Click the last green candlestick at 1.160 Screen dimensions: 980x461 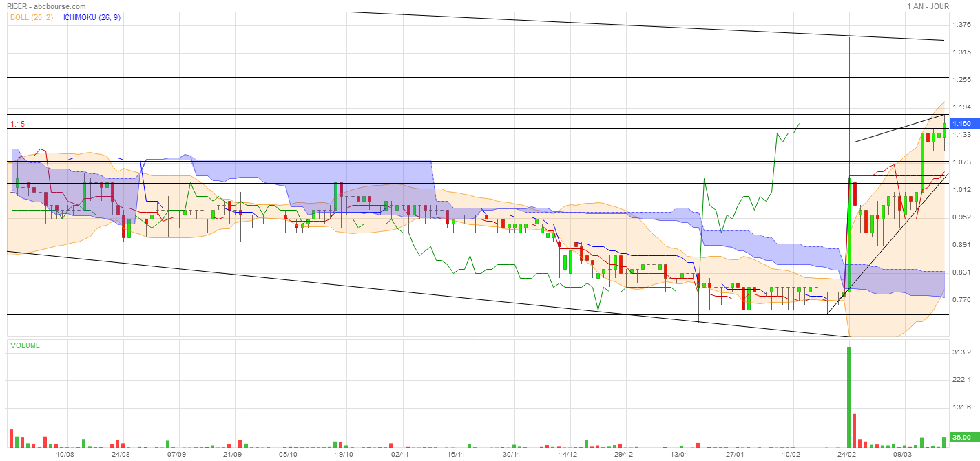click(x=944, y=130)
